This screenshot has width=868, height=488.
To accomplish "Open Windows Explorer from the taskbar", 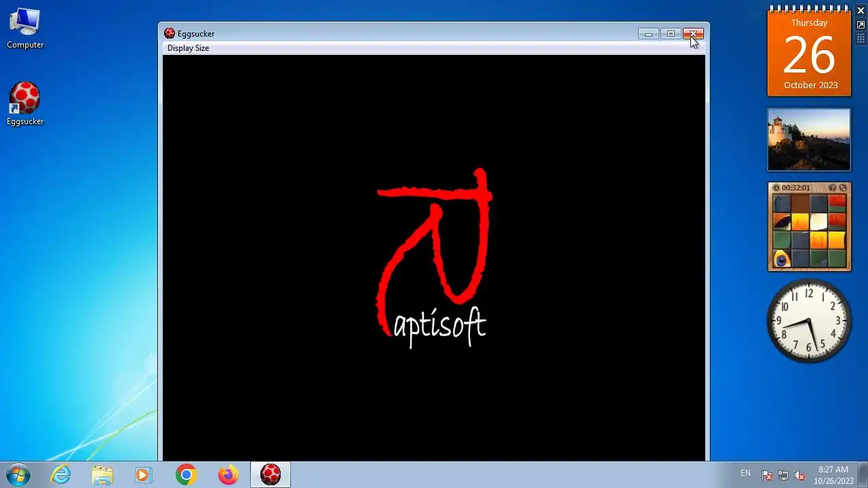I will 102,475.
